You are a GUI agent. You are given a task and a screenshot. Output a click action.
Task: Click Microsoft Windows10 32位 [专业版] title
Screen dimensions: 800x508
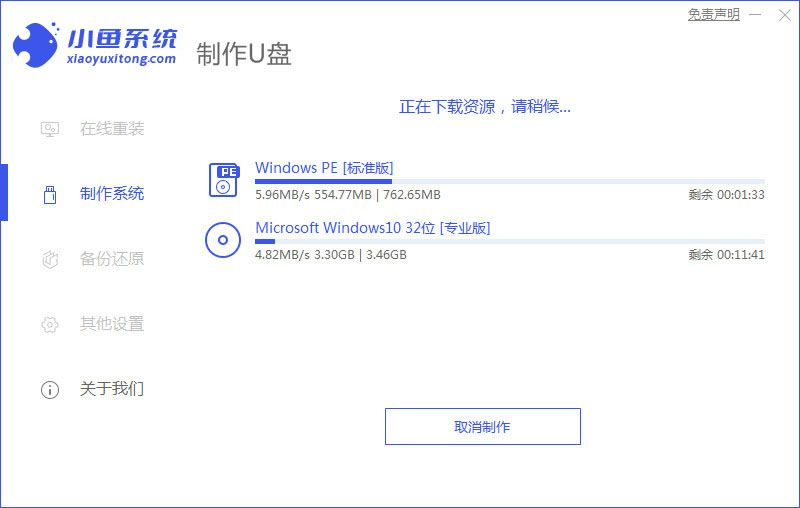coord(372,228)
